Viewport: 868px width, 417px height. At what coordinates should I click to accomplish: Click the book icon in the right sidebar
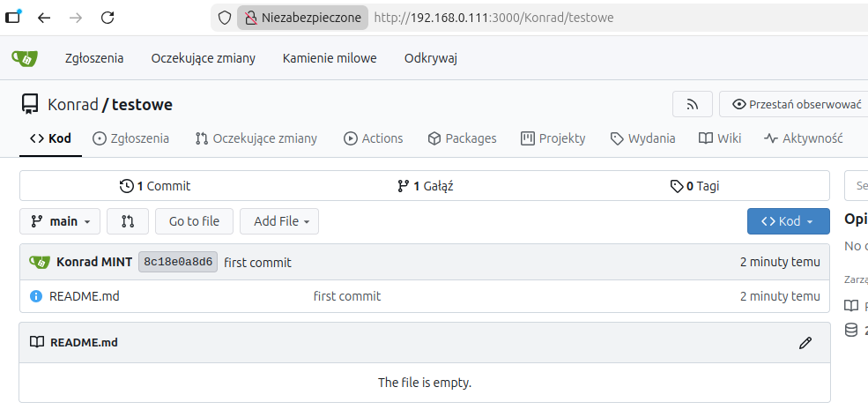coord(850,305)
